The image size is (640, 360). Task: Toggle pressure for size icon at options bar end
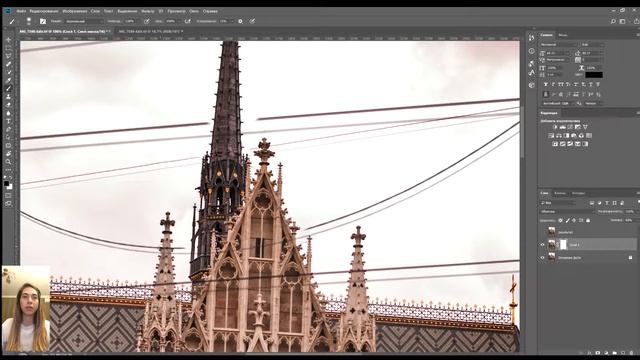tap(252, 21)
